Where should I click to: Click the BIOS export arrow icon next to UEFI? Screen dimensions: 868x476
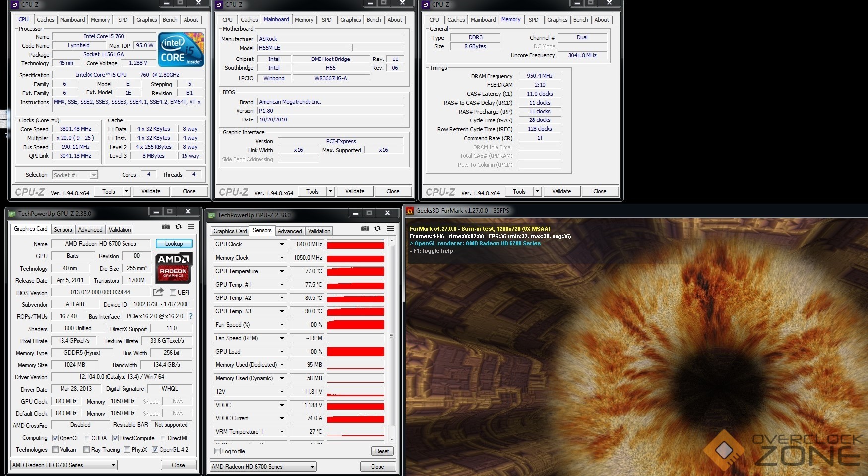pos(158,292)
